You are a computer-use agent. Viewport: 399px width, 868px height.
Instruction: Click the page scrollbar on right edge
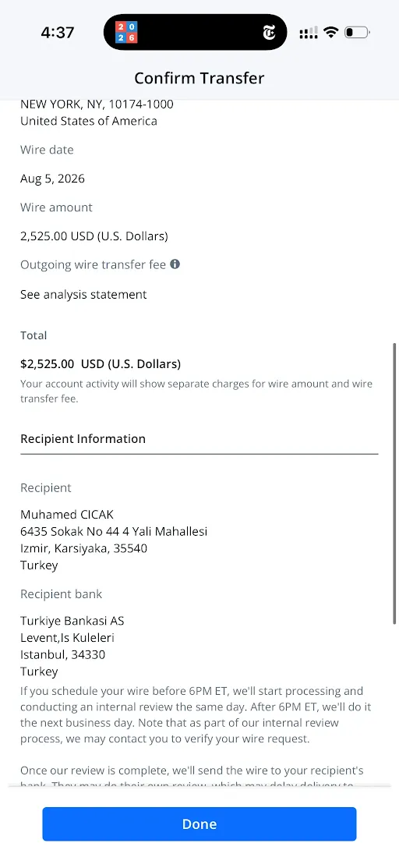point(394,484)
